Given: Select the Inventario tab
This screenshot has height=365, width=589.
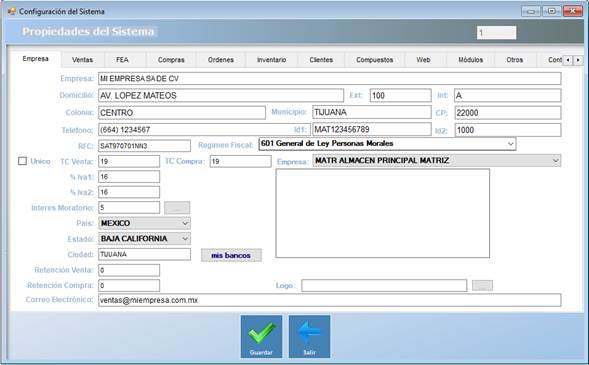Looking at the screenshot, I should tap(272, 60).
